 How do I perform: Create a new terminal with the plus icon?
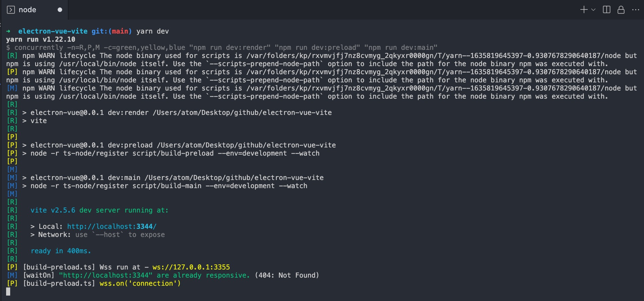[x=584, y=10]
